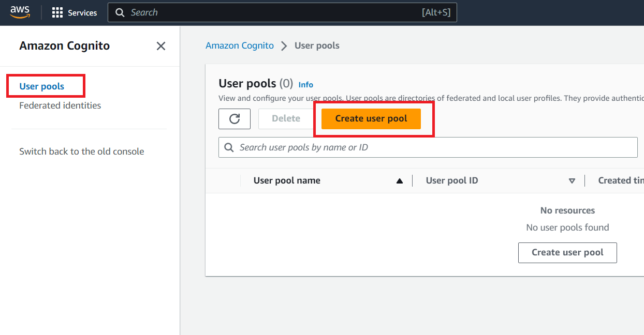Screen dimensions: 644x335
Task: Refresh the user pools list
Action: click(x=235, y=118)
